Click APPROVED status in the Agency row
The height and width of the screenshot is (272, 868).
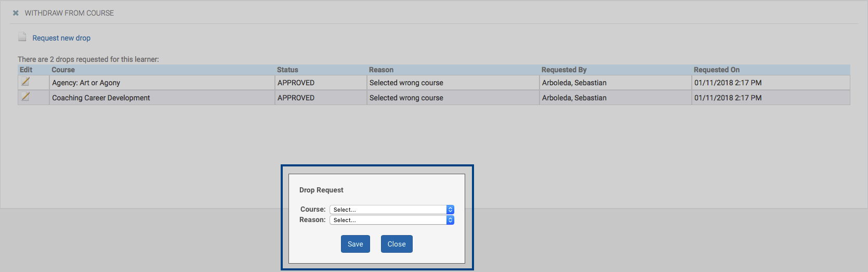pyautogui.click(x=296, y=83)
